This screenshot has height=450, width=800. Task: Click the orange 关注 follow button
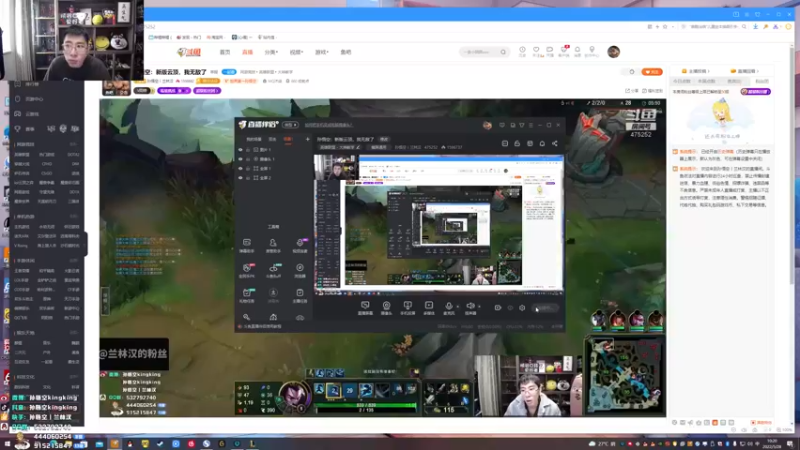[x=652, y=72]
